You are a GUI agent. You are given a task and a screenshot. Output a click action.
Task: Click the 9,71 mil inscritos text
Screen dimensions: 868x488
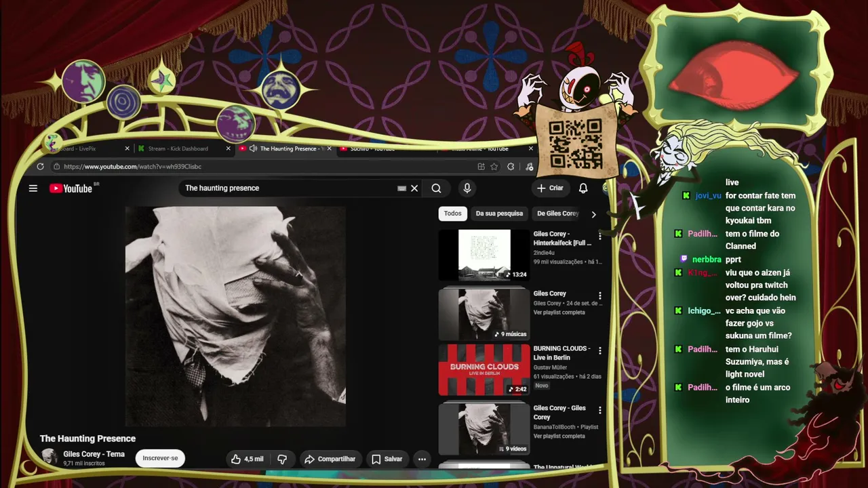point(84,464)
